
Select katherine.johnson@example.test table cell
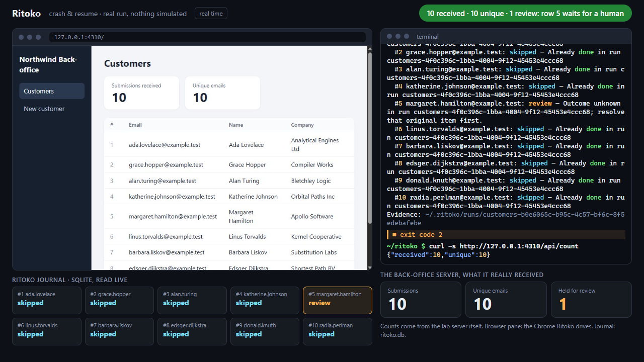tap(172, 197)
